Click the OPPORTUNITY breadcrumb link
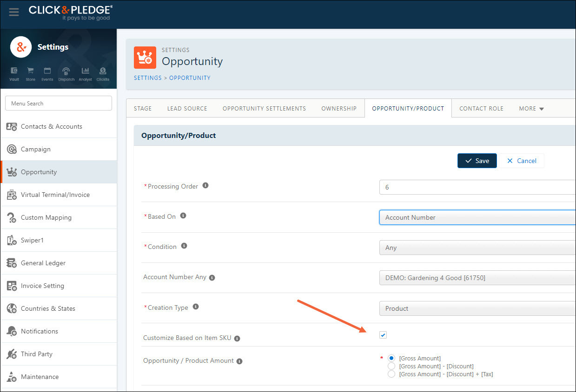The width and height of the screenshot is (576, 392). click(190, 78)
